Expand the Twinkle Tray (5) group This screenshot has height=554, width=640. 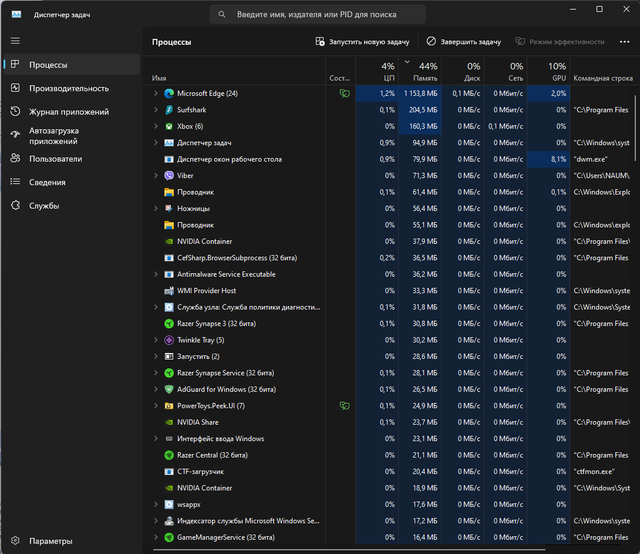coord(156,340)
